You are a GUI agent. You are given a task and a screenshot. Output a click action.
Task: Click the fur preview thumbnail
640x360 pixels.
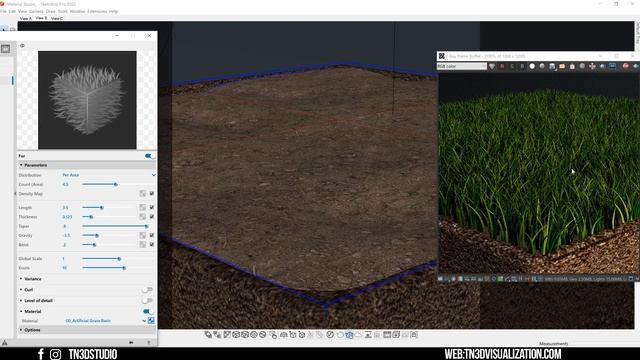87,100
